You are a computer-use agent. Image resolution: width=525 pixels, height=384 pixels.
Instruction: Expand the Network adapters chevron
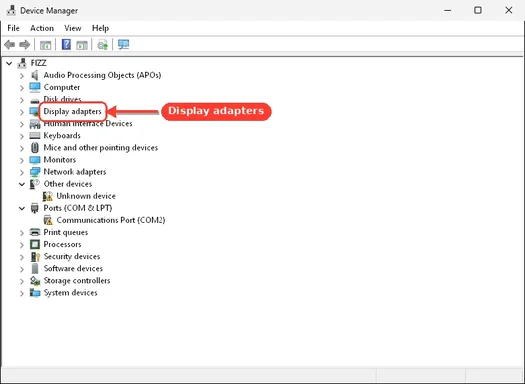pos(22,172)
